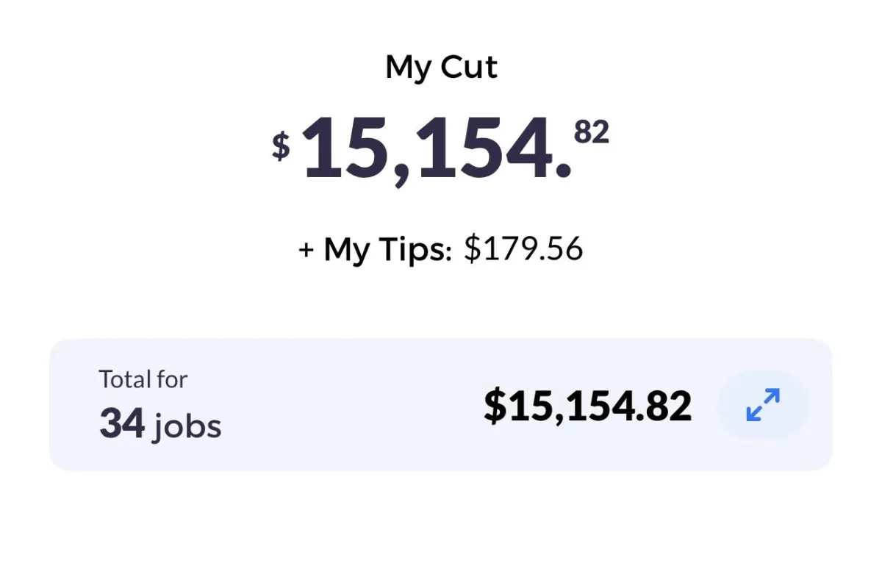
Task: Click the word Cut in the heading
Action: (x=469, y=67)
